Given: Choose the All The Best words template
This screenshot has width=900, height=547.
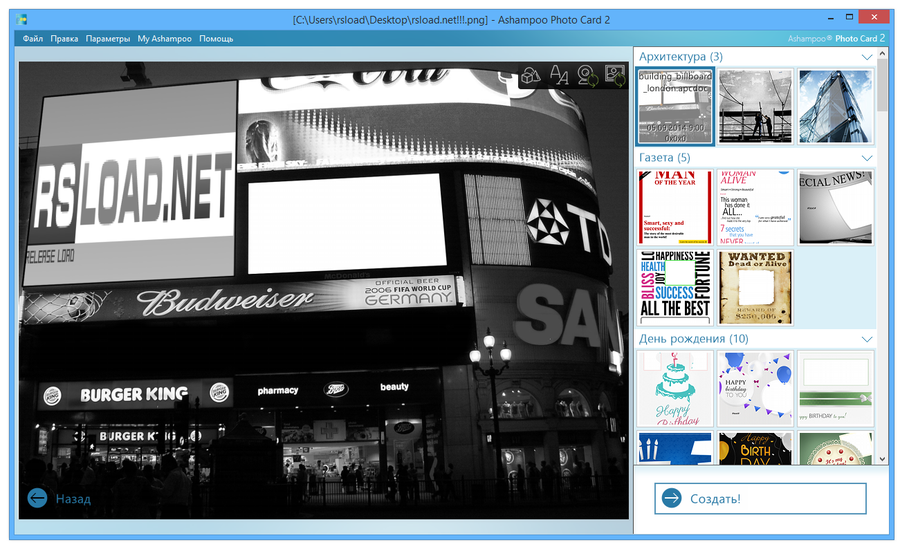Looking at the screenshot, I should point(675,287).
